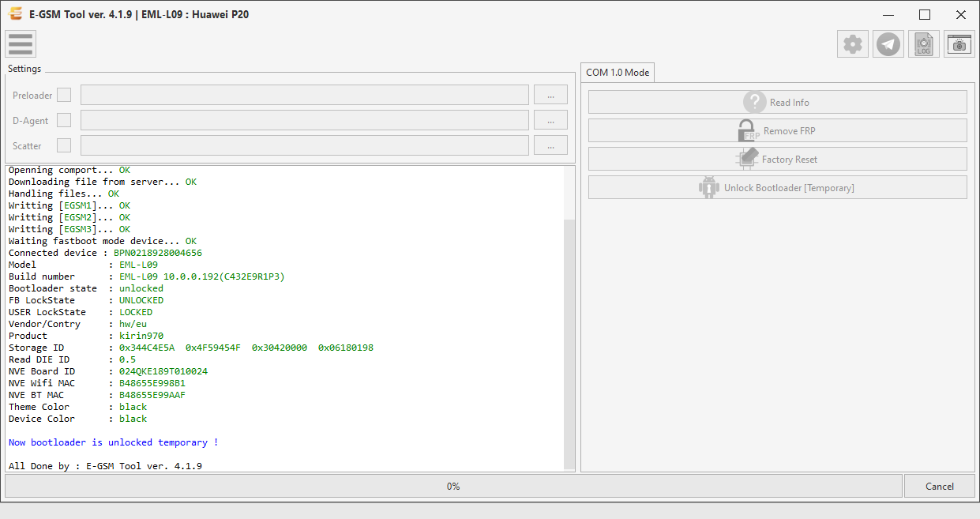The width and height of the screenshot is (980, 519).
Task: Browse for the D-Agent file
Action: 550,120
